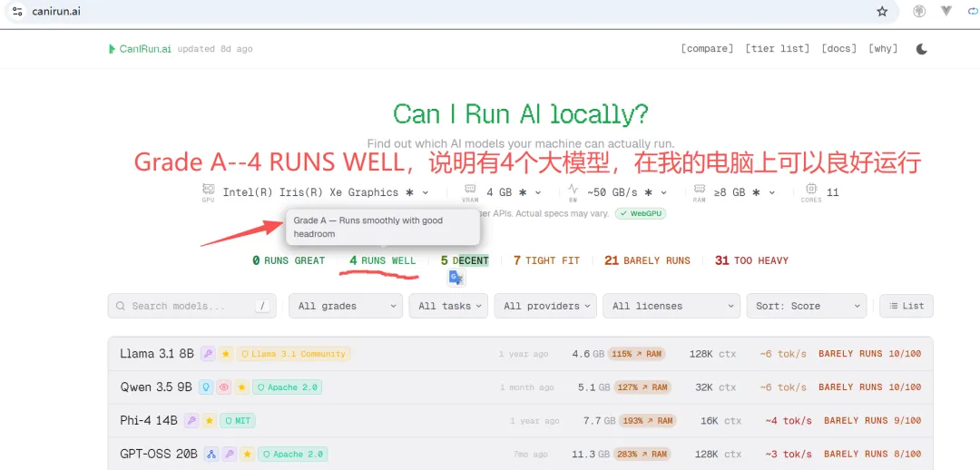The width and height of the screenshot is (980, 470).
Task: View site information icon beside canirun.ai
Action: [x=17, y=11]
